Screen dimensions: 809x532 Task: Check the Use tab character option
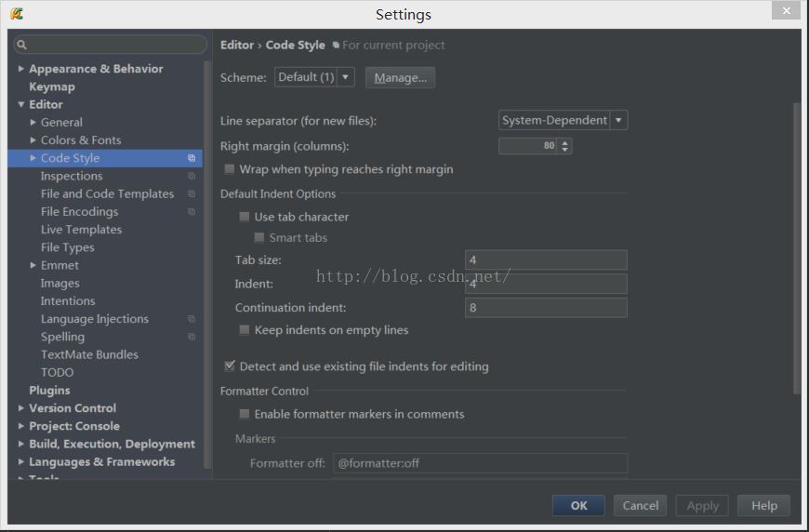coord(245,217)
